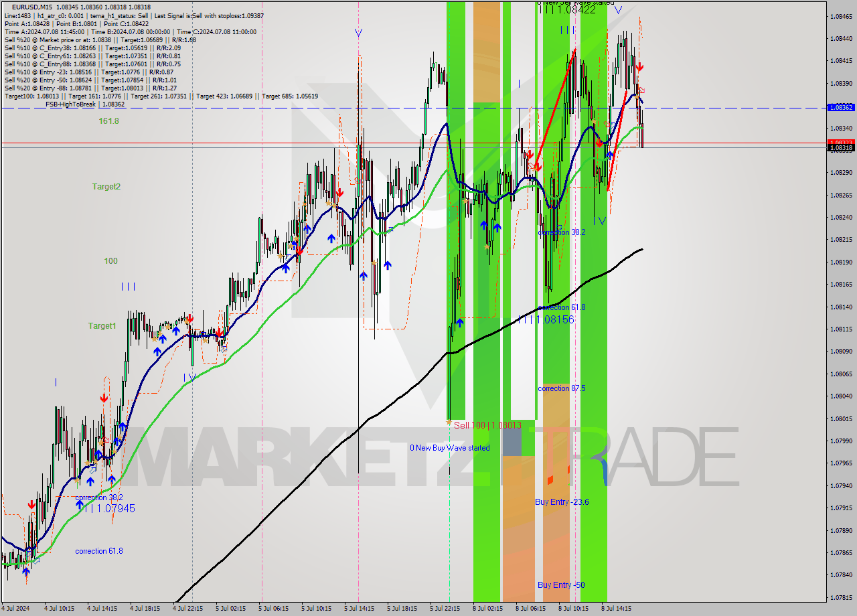The image size is (857, 616).
Task: Click the 'Time A:2024.07.08 11:45:00' text
Action: (x=44, y=31)
